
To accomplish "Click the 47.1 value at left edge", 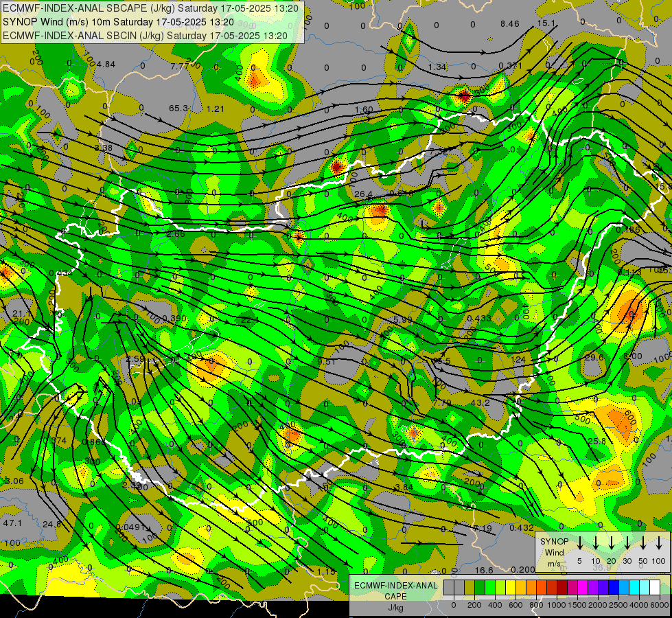I will (12, 523).
